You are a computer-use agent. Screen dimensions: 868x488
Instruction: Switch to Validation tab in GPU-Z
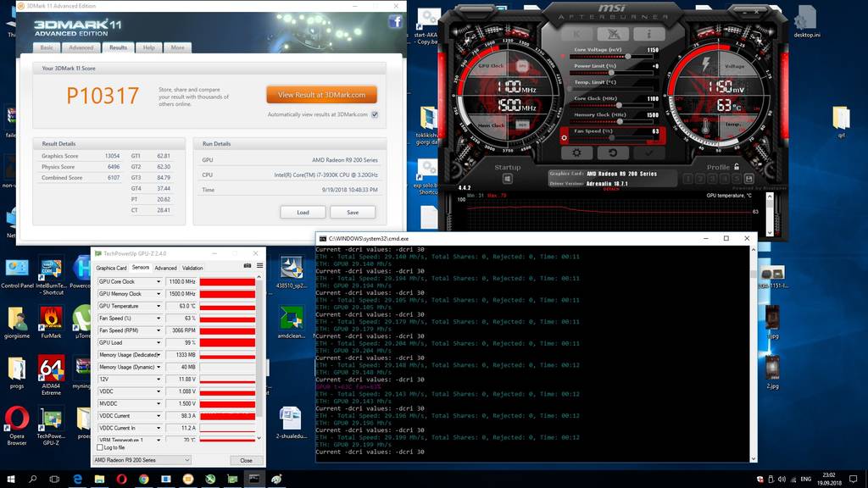(x=192, y=268)
